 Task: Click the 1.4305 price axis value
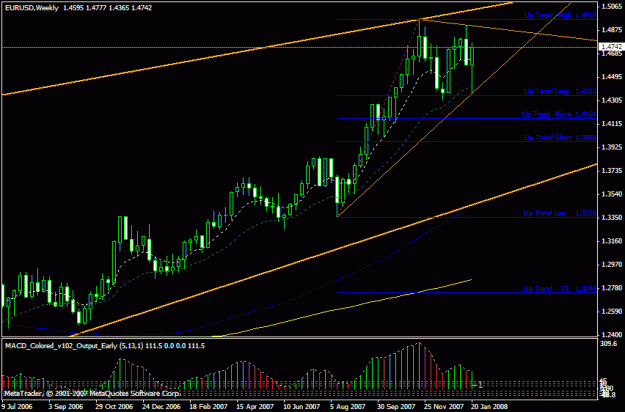pyautogui.click(x=612, y=100)
